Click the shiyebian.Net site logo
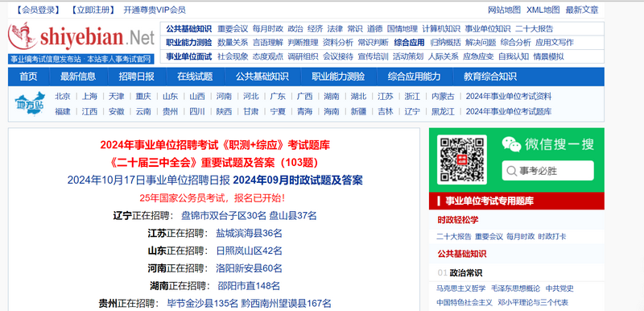Image resolution: width=644 pixels, height=311 pixels. pos(81,37)
